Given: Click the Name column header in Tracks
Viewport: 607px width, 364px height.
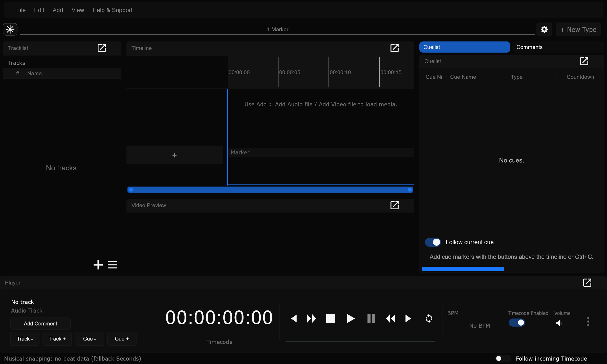Looking at the screenshot, I should pyautogui.click(x=34, y=73).
